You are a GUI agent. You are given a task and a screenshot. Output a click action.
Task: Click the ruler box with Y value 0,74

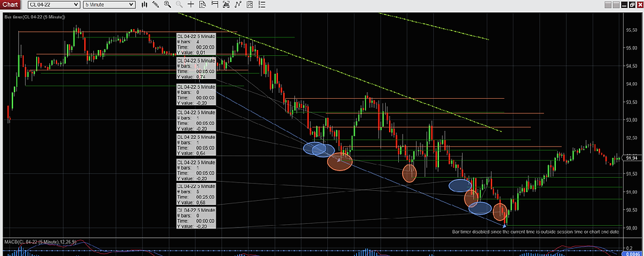196,68
